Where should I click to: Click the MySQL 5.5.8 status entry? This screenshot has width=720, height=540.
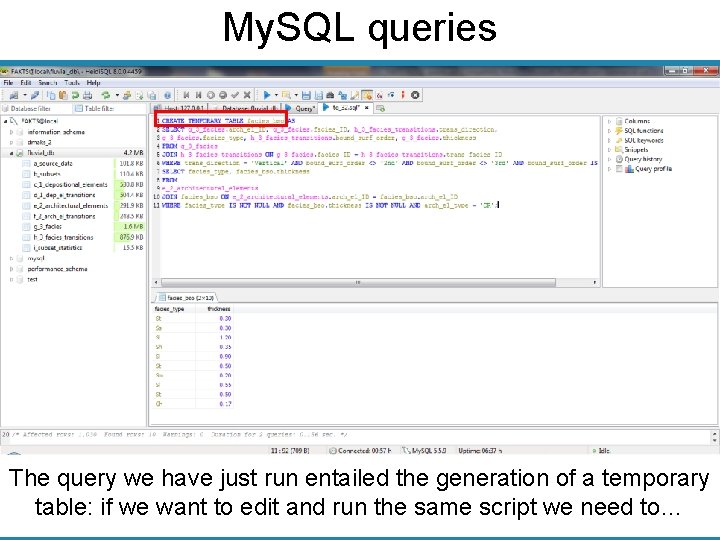pyautogui.click(x=423, y=451)
